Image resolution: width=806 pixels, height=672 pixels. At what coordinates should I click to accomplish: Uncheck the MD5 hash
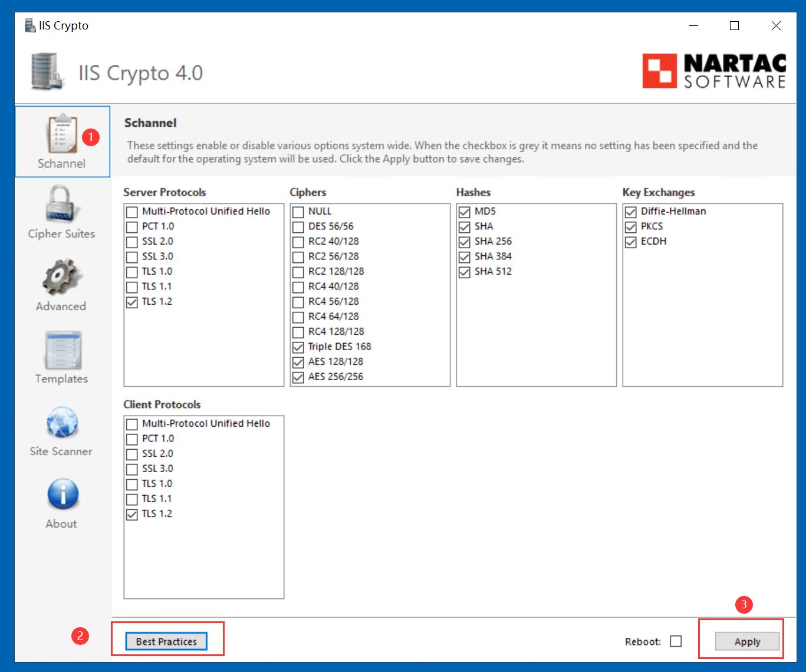point(465,212)
